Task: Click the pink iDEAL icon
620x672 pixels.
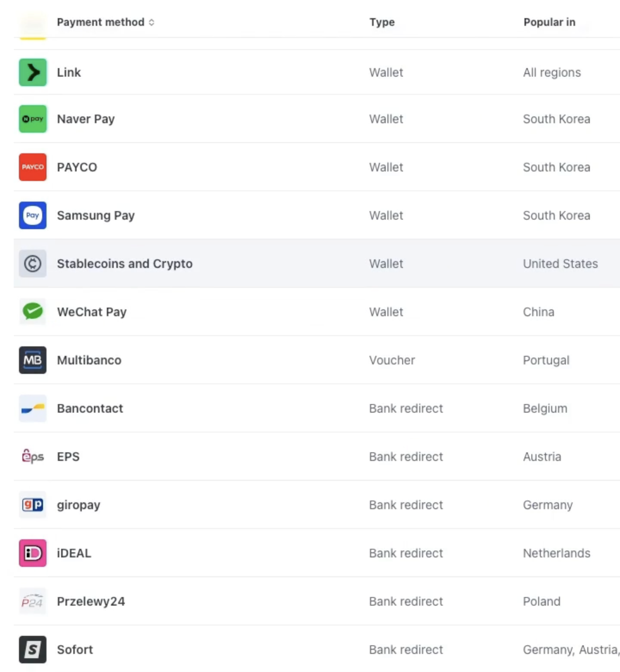Action: pos(33,553)
